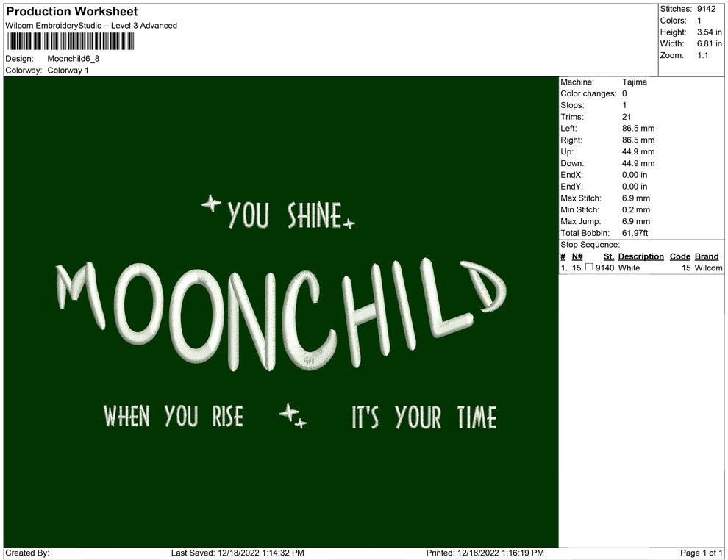Click the Height value '3.54 in'
The width and height of the screenshot is (728, 560).
[710, 32]
